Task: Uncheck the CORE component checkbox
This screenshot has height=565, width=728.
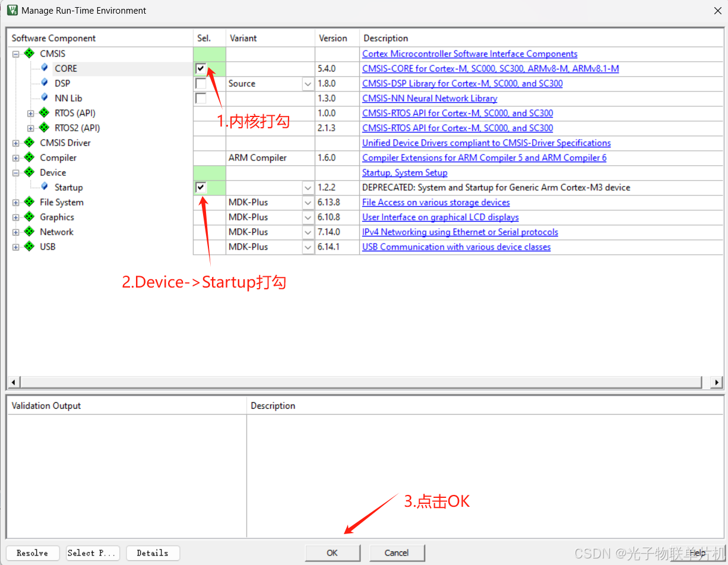Action: pyautogui.click(x=201, y=68)
